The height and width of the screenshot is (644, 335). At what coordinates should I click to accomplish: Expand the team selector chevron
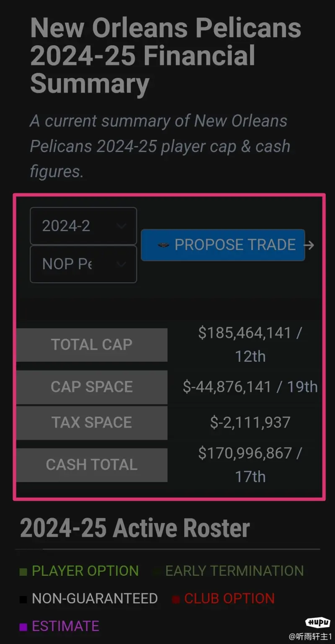pos(121,264)
